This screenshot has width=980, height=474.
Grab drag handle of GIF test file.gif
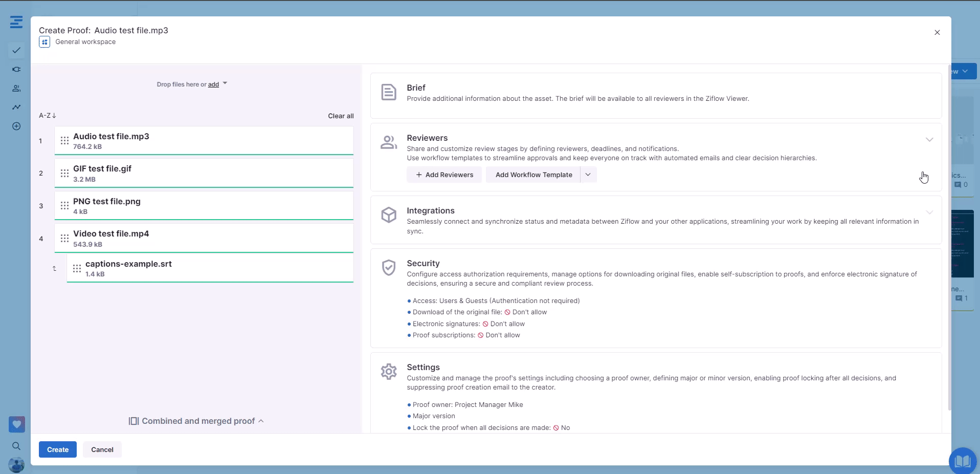(64, 173)
